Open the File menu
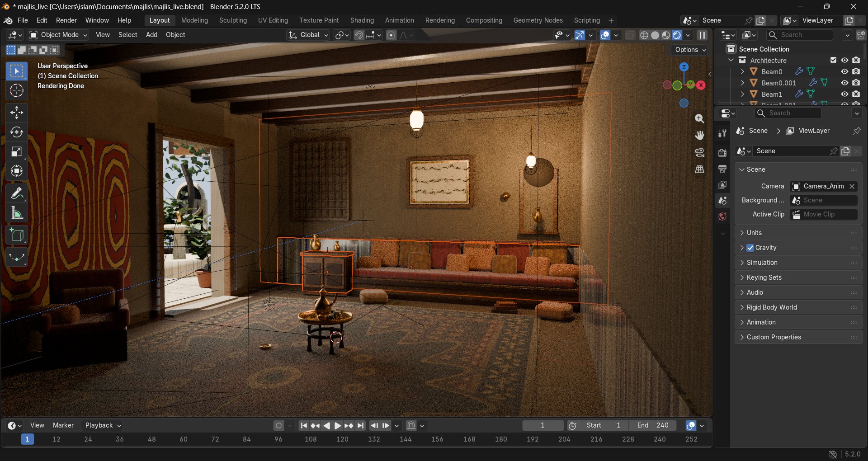The image size is (868, 461). coord(23,20)
